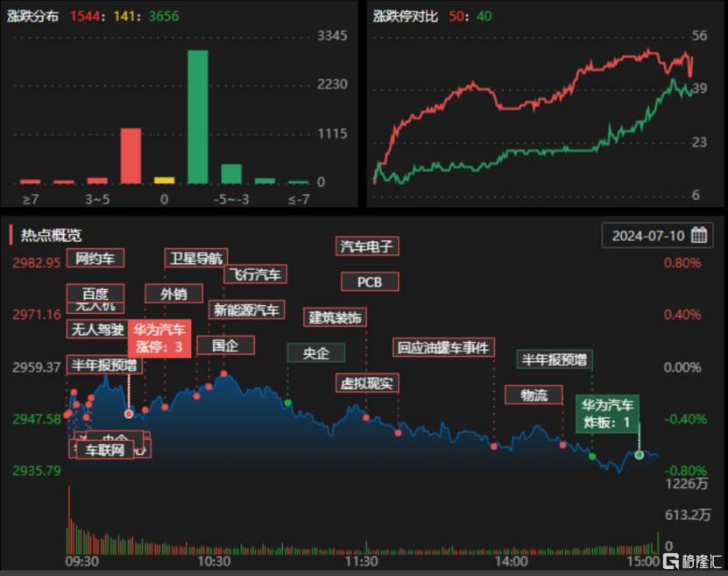The image size is (728, 576).
Task: Click the 14:00 time axis label
Action: (x=512, y=561)
